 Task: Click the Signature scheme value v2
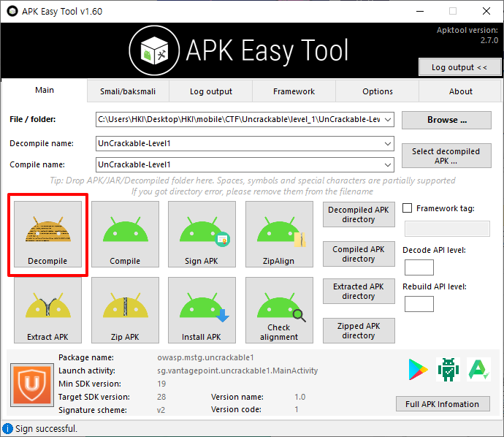pos(161,410)
